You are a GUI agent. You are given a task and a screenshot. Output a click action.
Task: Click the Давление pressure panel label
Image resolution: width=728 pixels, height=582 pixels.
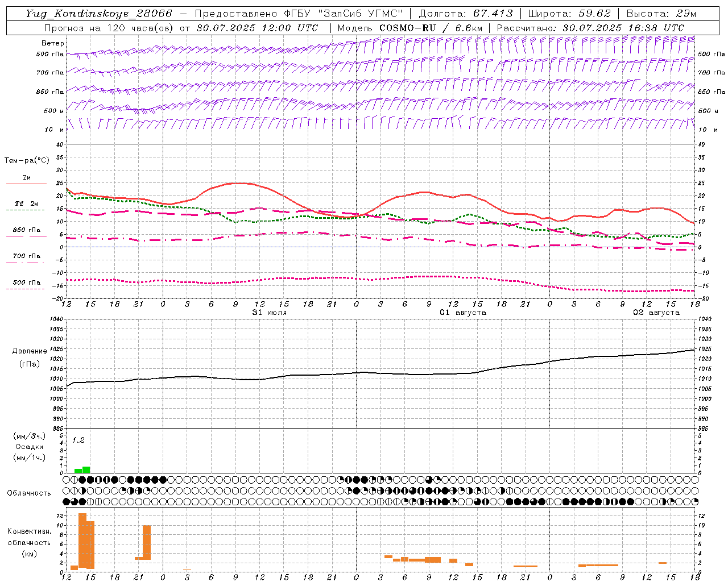coord(30,351)
